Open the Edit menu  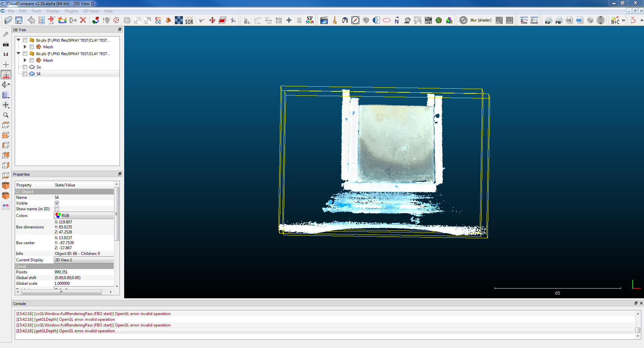click(23, 11)
